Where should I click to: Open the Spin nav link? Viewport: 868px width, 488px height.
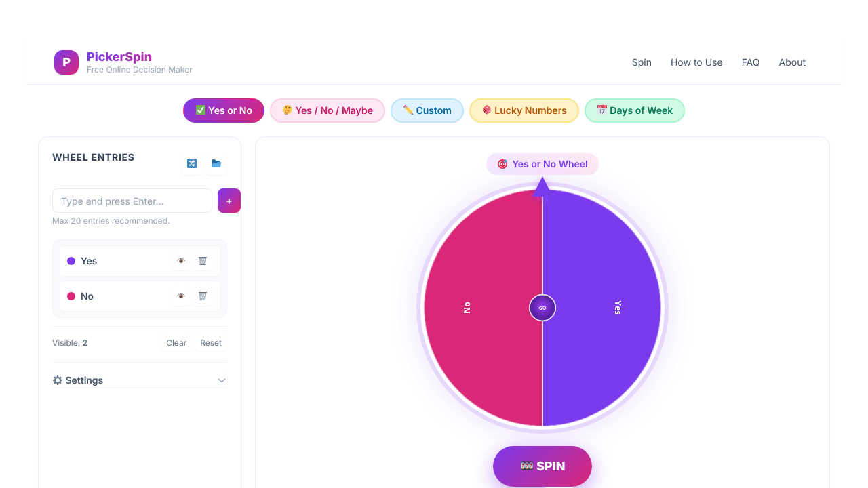click(x=642, y=62)
